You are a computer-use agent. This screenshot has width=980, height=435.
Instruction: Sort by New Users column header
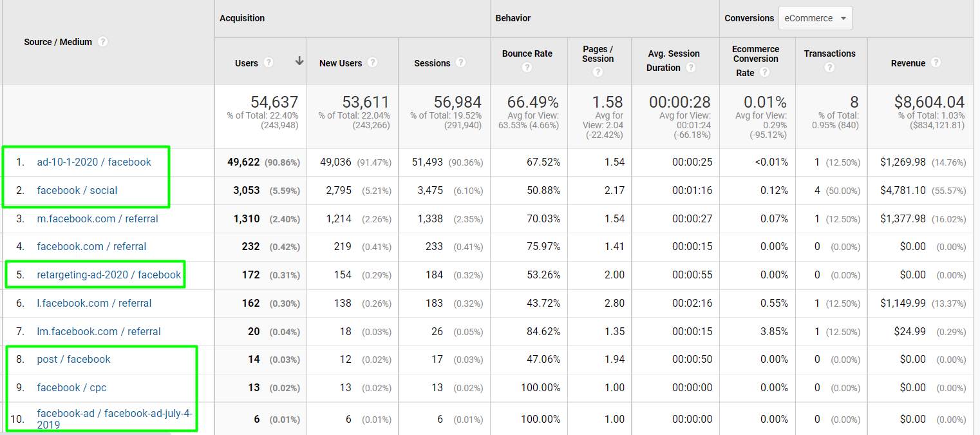(341, 63)
